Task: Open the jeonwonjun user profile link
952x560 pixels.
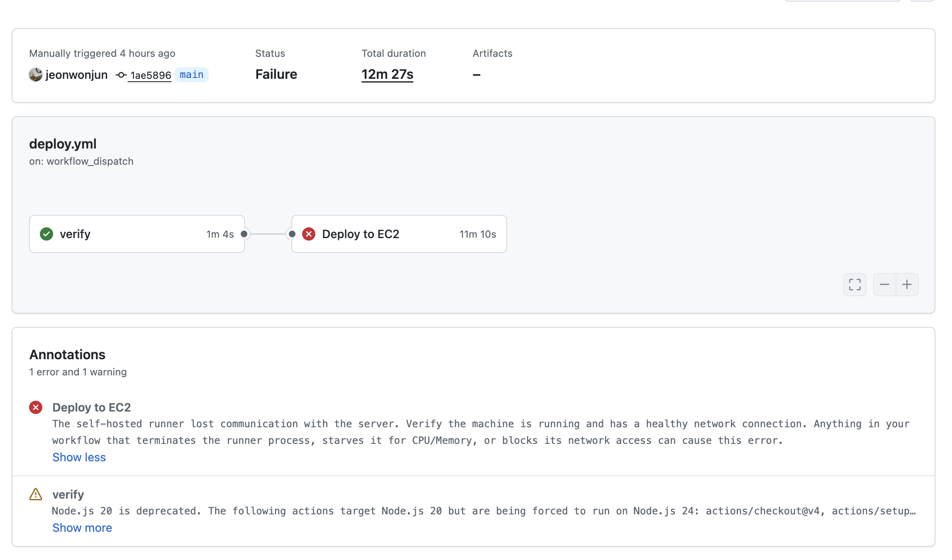Action: (x=76, y=75)
